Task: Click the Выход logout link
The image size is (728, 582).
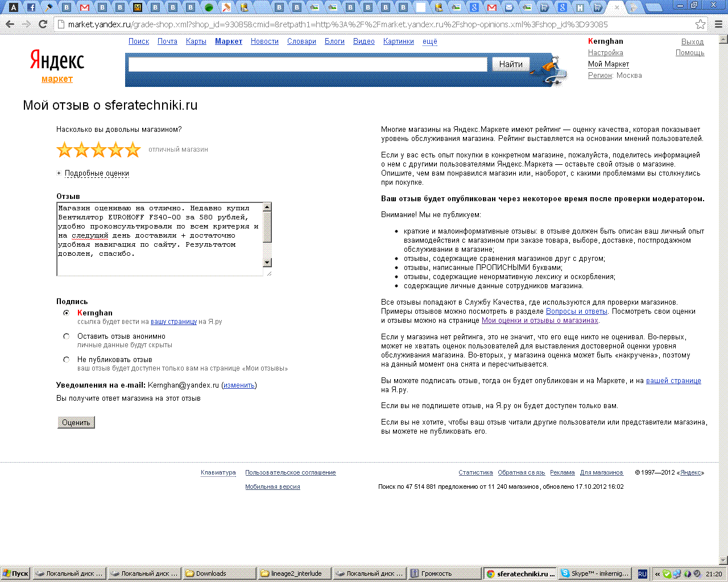Action: click(692, 41)
